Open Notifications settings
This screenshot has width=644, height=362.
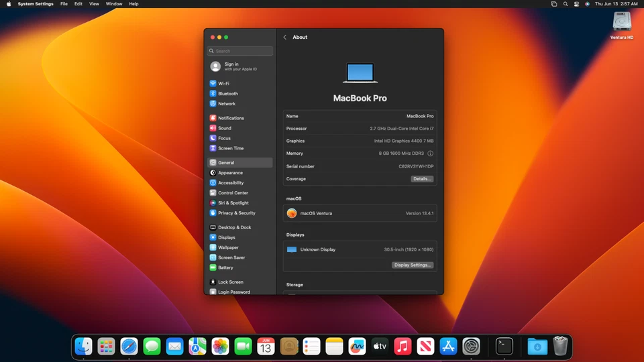click(x=240, y=118)
